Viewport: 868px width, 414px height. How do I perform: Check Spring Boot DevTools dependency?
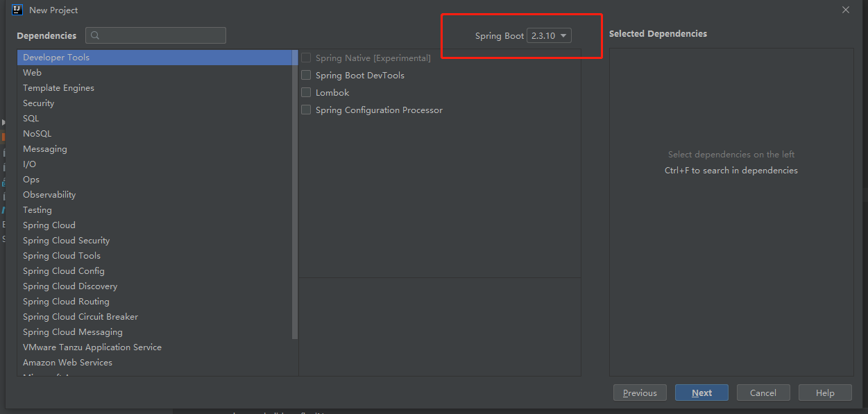point(306,76)
